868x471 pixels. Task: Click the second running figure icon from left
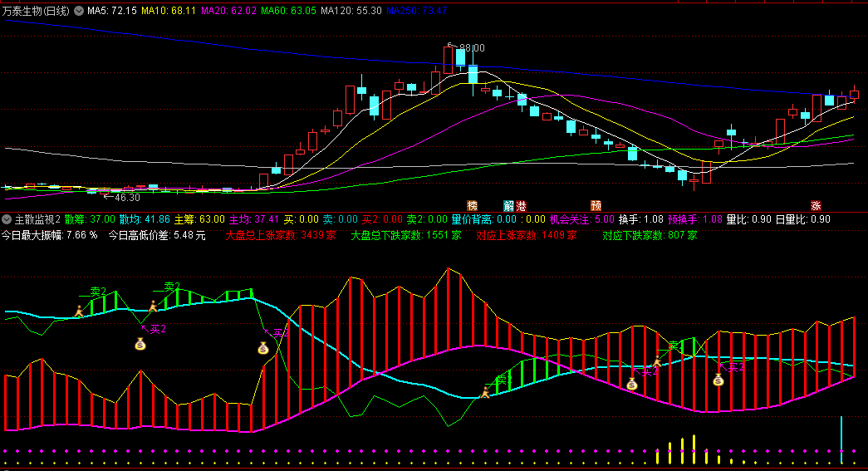[154, 306]
